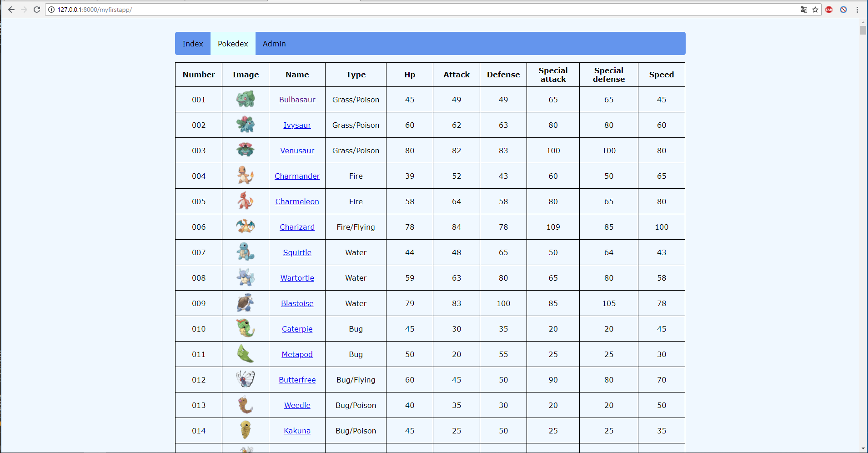
Task: Open the Charmeleon link
Action: [x=297, y=201]
